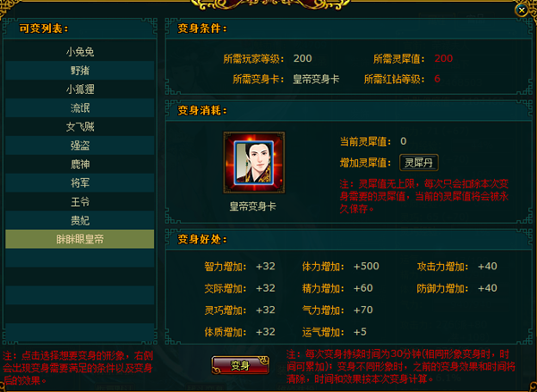Screen dimensions: 537x392
Task: Click the highlighted 眯眯眼皇帝 entry
Action: click(x=80, y=239)
